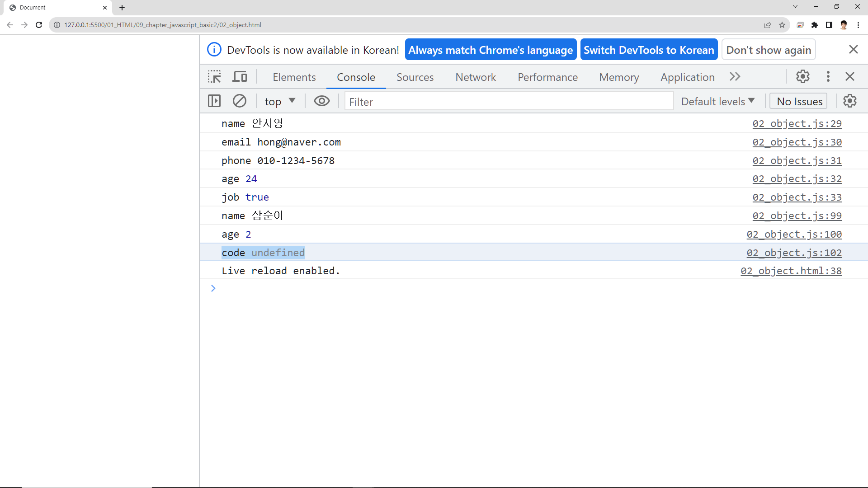Screen dimensions: 868x488
Task: Open the 02_object.js:102 source link
Action: 794,253
